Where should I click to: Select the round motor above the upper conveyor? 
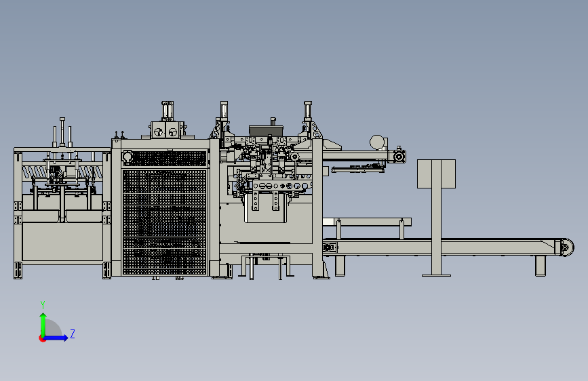tap(377, 142)
